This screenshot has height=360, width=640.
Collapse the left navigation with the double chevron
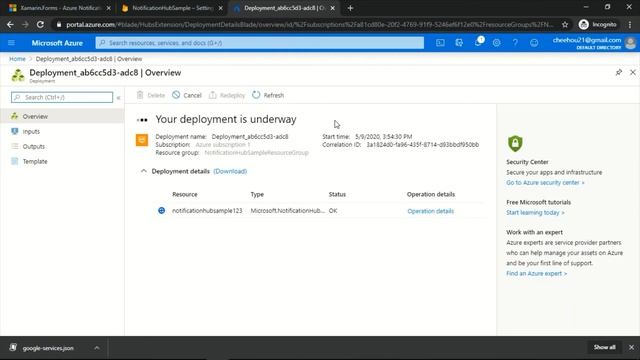click(x=118, y=98)
